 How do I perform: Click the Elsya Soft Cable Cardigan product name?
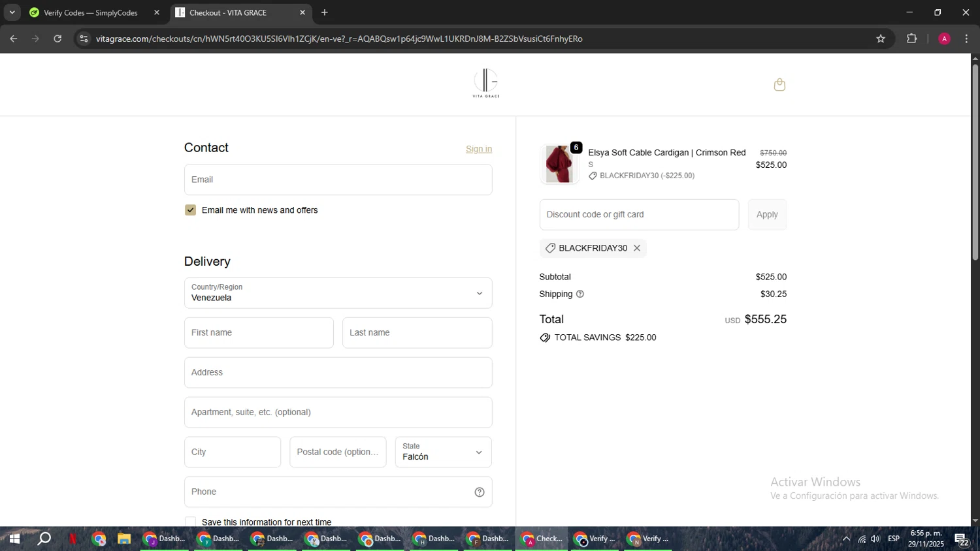pos(666,153)
